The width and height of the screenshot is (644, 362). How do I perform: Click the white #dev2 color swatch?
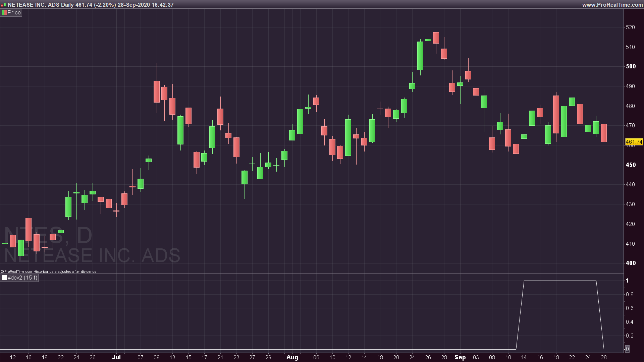[x=4, y=278]
